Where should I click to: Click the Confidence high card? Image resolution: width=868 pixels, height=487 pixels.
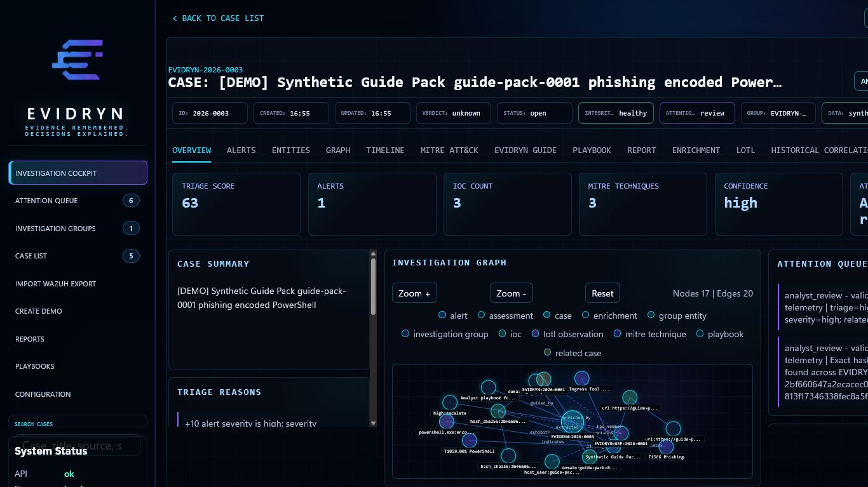tap(778, 204)
